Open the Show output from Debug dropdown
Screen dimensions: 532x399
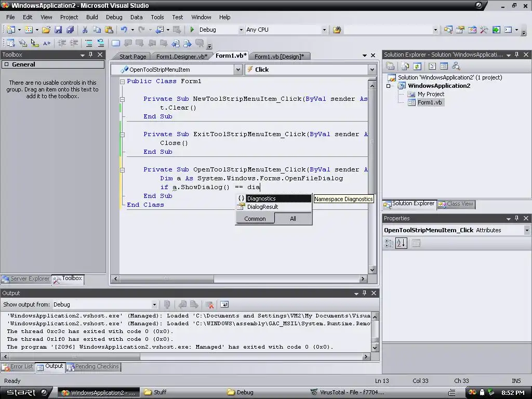click(154, 304)
